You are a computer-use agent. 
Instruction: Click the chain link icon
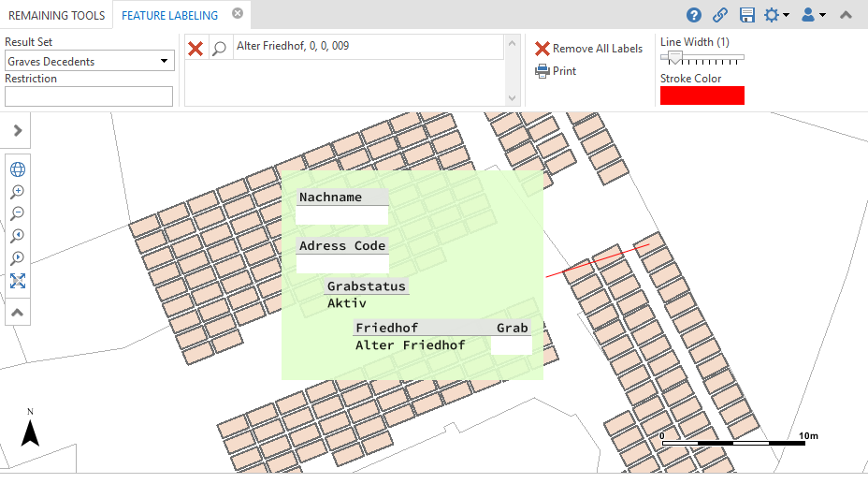720,15
